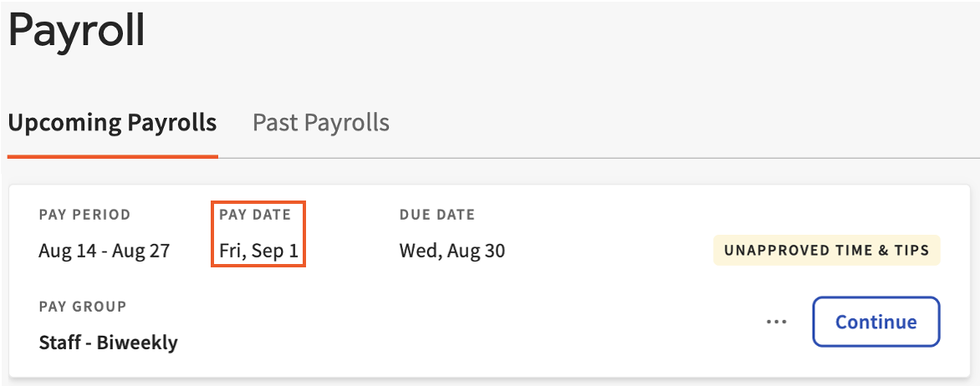Click the Fri, Sep 1 pay date value
Screen dimensions: 980x386
pos(258,251)
